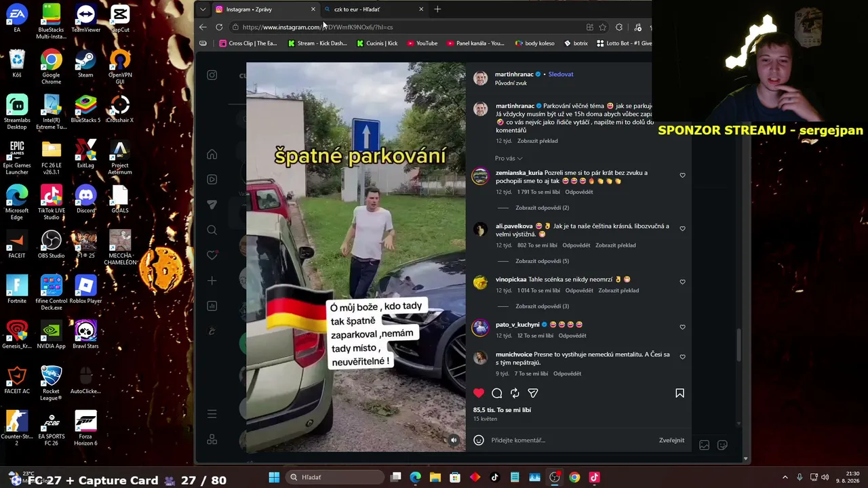Open Reels in the Instagram sidebar
This screenshot has height=488, width=868.
pos(212,180)
